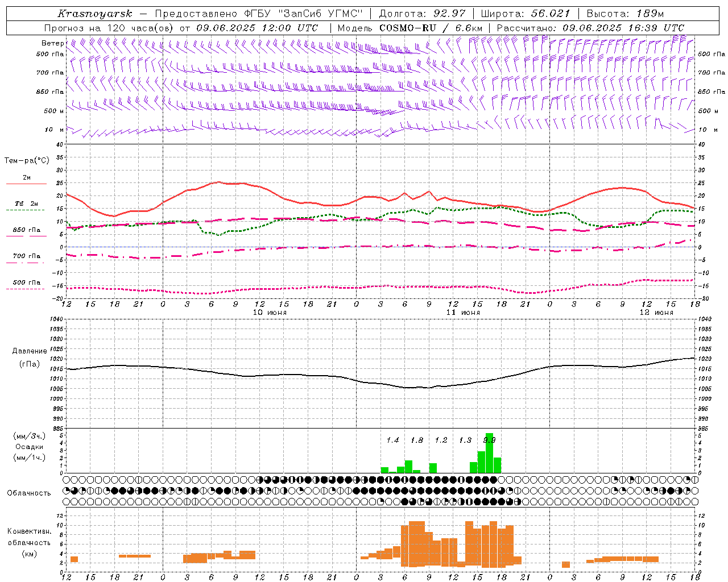Select the 'Долгота: 92.97' longitude text
Image resolution: width=728 pixels, height=582 pixels.
[423, 14]
